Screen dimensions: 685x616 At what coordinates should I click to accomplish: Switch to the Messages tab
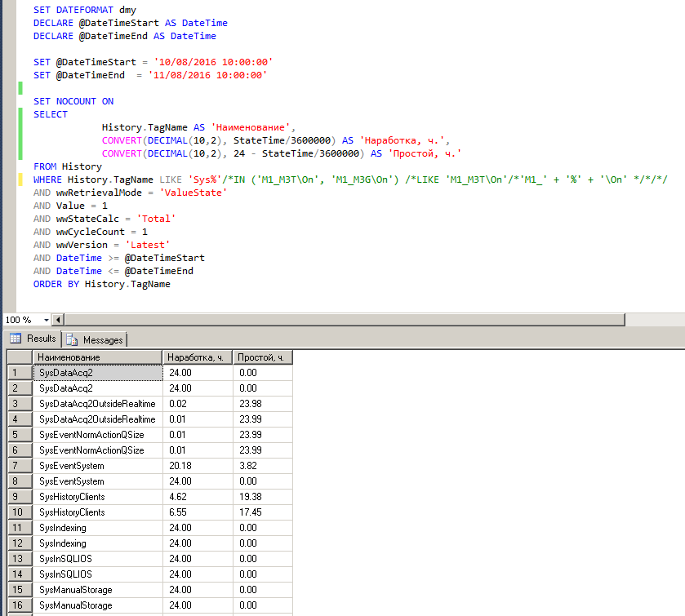tap(95, 339)
